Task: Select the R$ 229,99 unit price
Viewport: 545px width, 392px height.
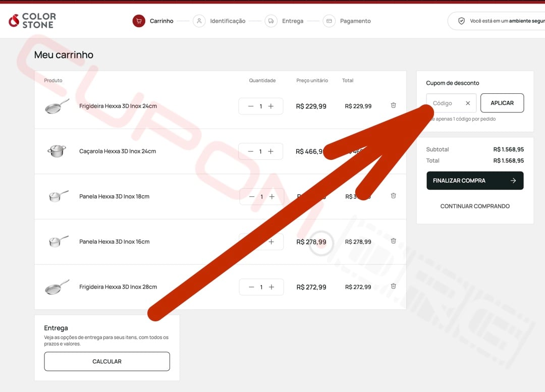Action: point(311,106)
